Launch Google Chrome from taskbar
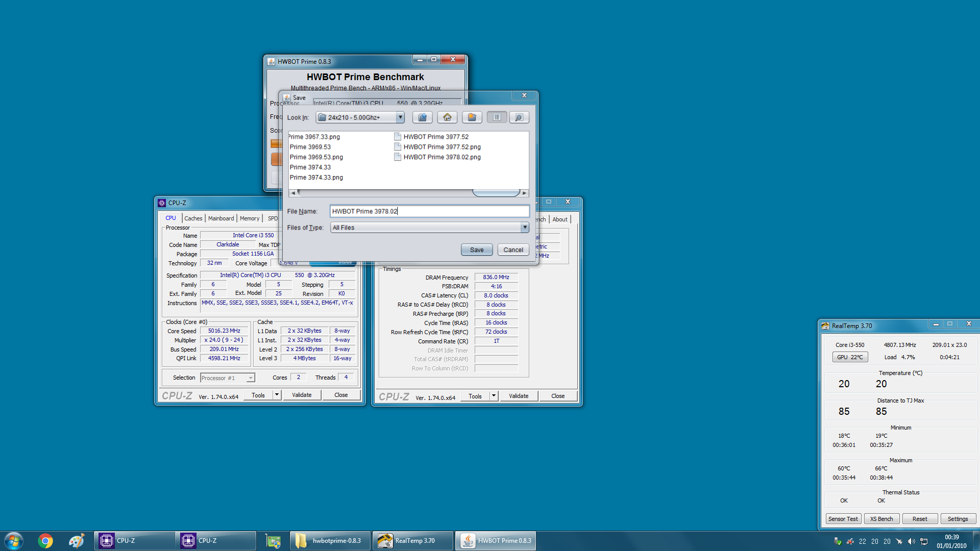Screen dimensions: 980x551 [x=45, y=541]
